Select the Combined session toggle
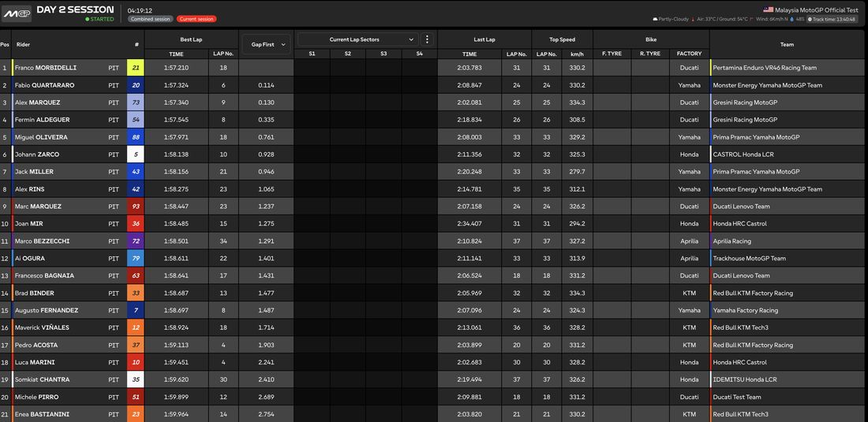 click(x=151, y=19)
